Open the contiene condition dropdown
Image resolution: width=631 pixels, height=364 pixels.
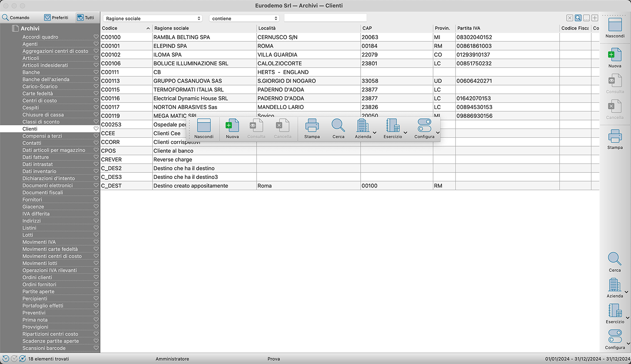pyautogui.click(x=244, y=18)
